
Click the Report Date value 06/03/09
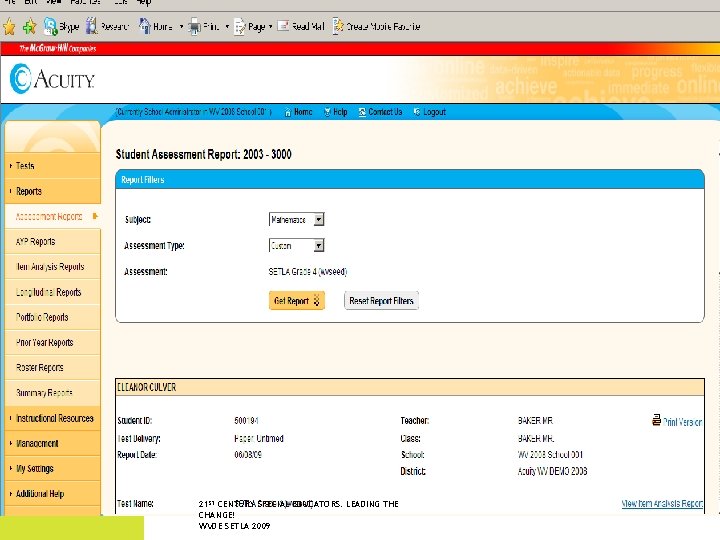[x=248, y=455]
